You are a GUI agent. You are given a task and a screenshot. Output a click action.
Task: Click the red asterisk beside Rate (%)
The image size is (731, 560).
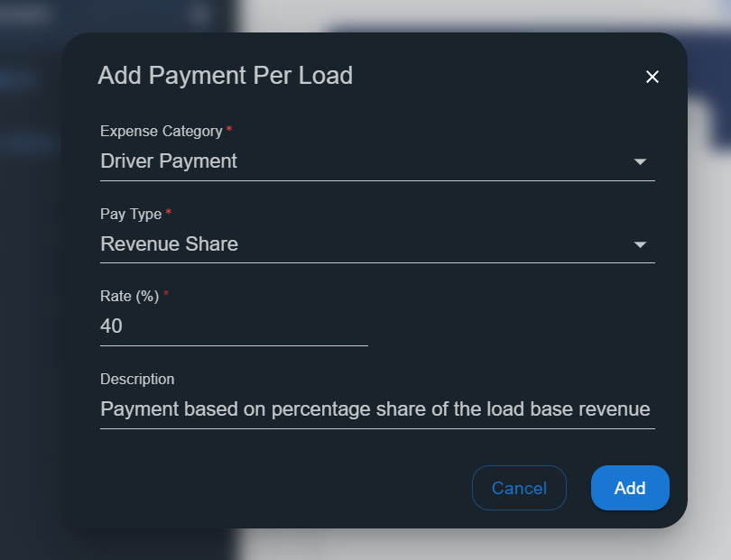click(x=165, y=294)
